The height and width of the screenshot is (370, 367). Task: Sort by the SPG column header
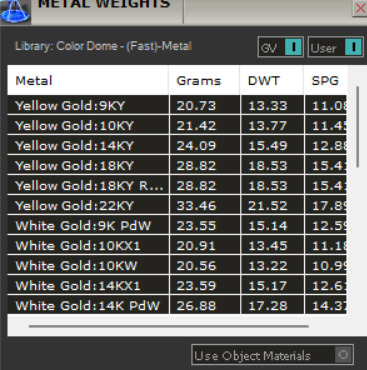click(326, 80)
